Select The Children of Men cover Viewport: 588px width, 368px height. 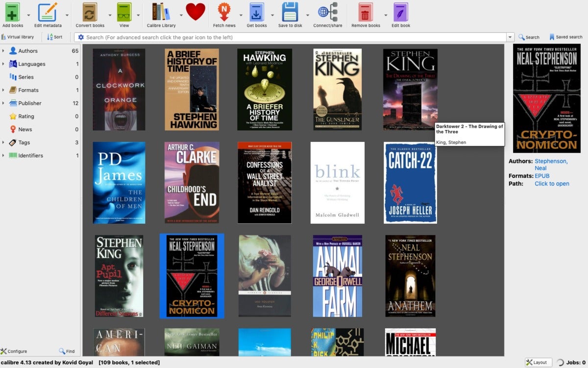[x=119, y=183]
